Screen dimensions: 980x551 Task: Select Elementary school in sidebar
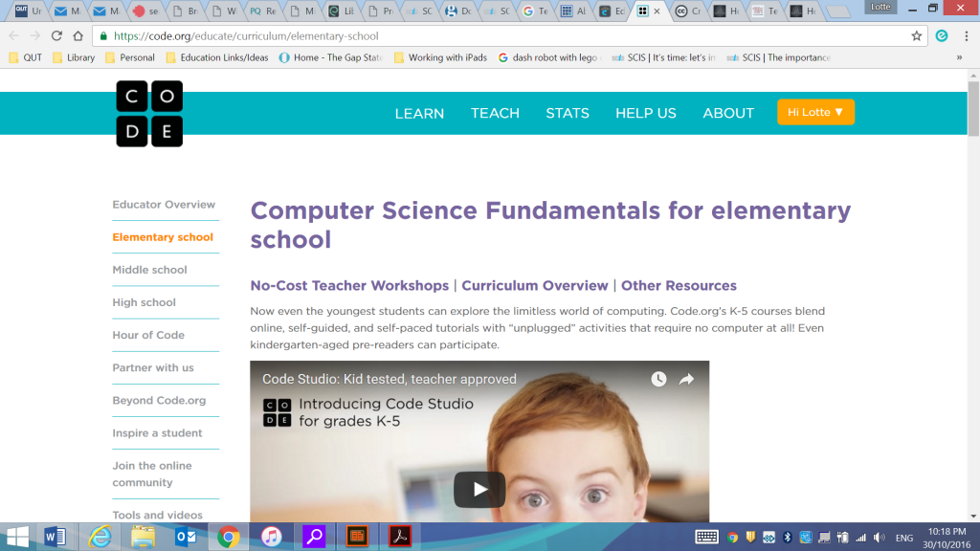coord(163,237)
